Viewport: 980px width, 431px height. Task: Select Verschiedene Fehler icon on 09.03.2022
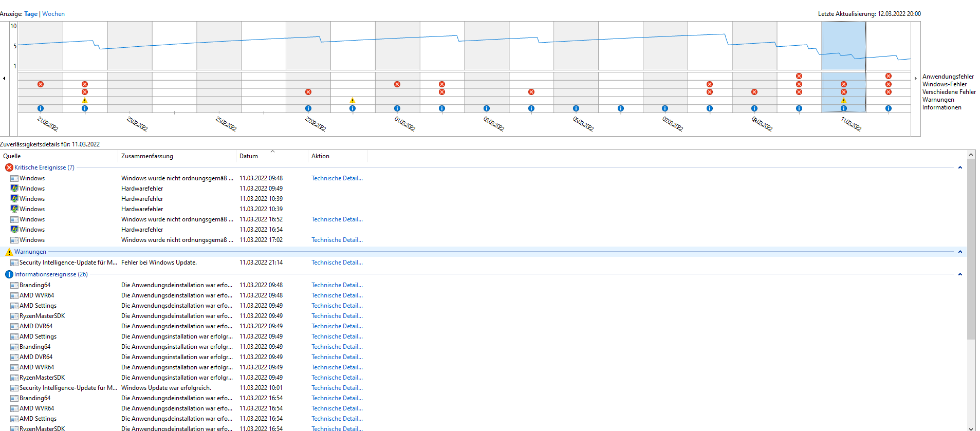[754, 92]
